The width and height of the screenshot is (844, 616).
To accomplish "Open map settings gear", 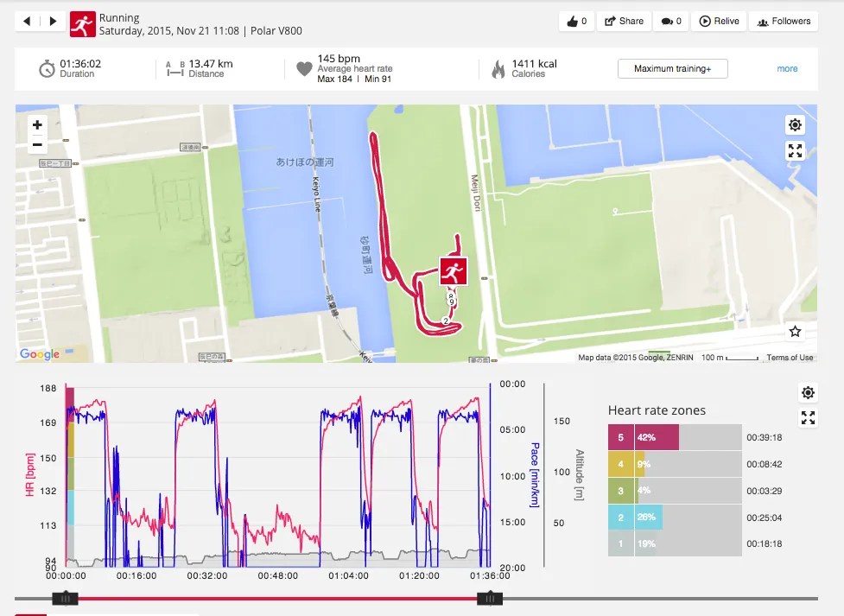I will [796, 125].
